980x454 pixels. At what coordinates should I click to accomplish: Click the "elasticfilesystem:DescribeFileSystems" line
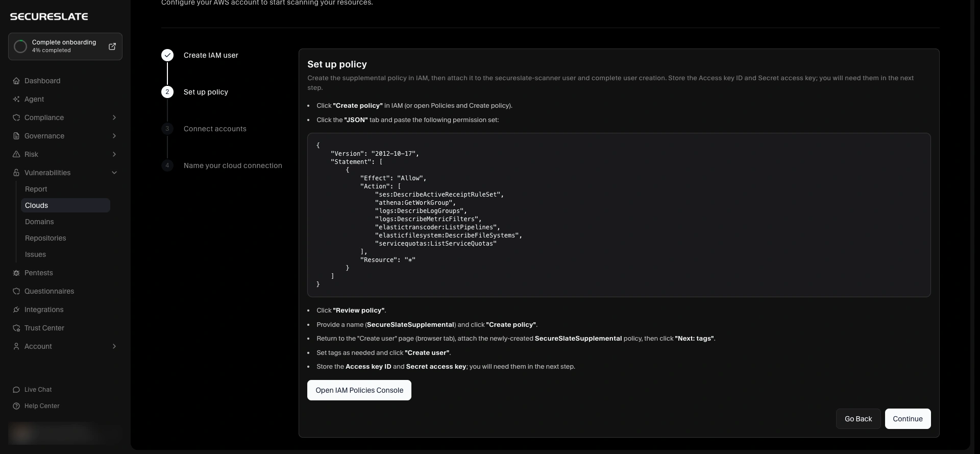(449, 235)
